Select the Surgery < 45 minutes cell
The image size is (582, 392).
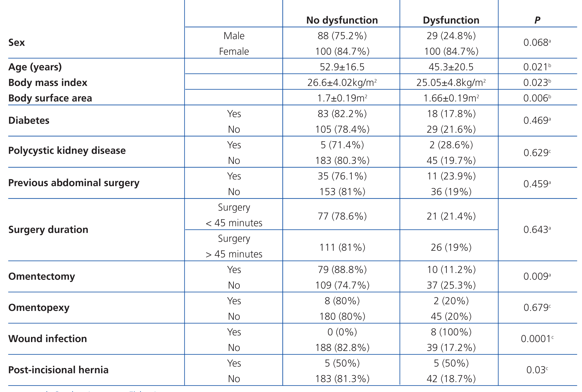click(234, 215)
